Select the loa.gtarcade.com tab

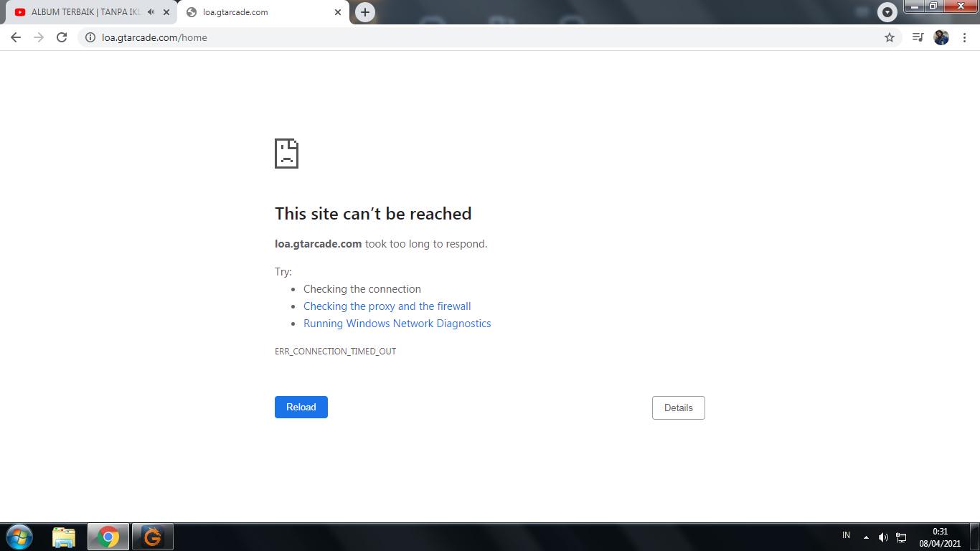click(x=263, y=12)
